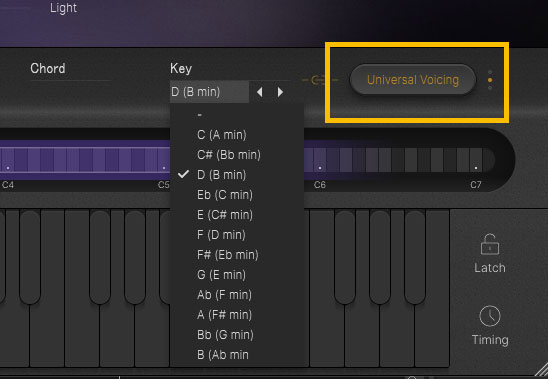The image size is (548, 379).
Task: Choose C# (Bb min) from key list
Action: pyautogui.click(x=237, y=155)
